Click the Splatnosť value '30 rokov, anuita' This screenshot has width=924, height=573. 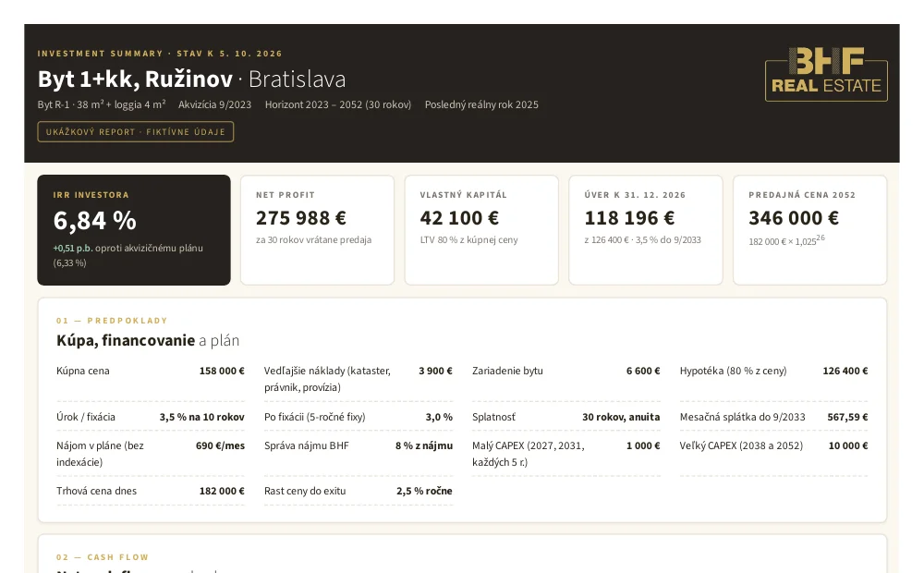coord(621,417)
